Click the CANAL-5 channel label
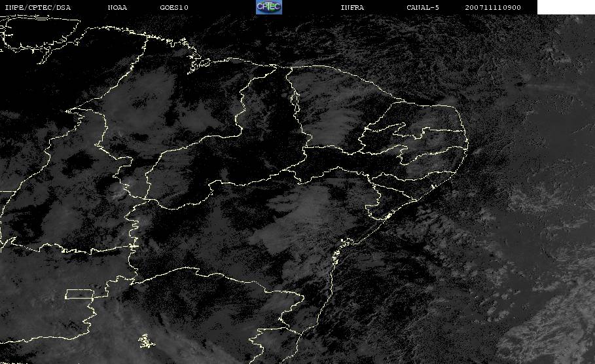The image size is (595, 364). 423,8
